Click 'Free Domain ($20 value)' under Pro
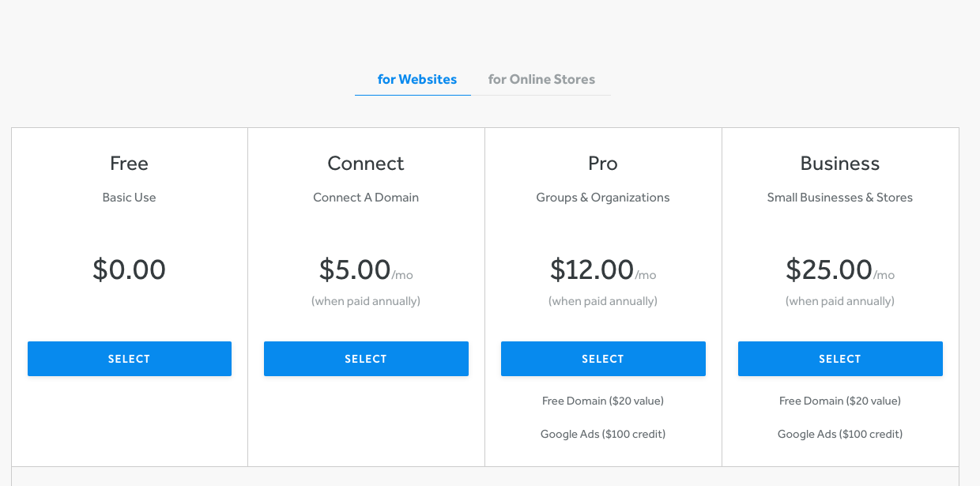The image size is (980, 486). pyautogui.click(x=603, y=401)
